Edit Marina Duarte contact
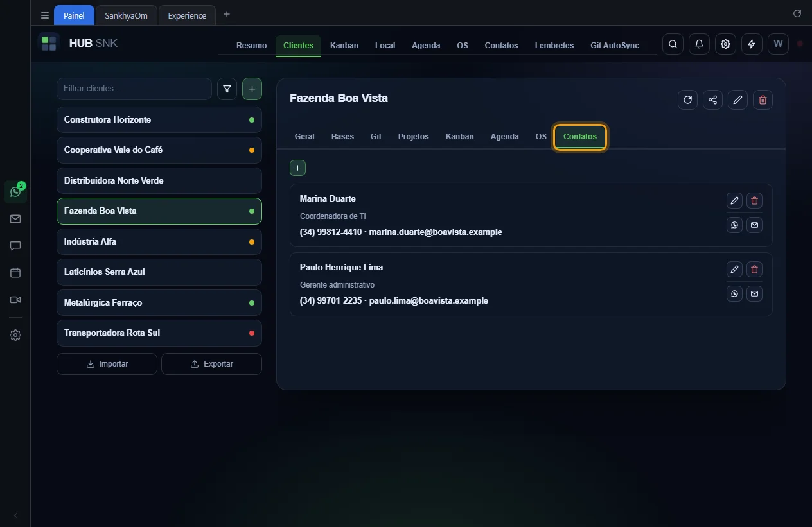 coord(734,201)
